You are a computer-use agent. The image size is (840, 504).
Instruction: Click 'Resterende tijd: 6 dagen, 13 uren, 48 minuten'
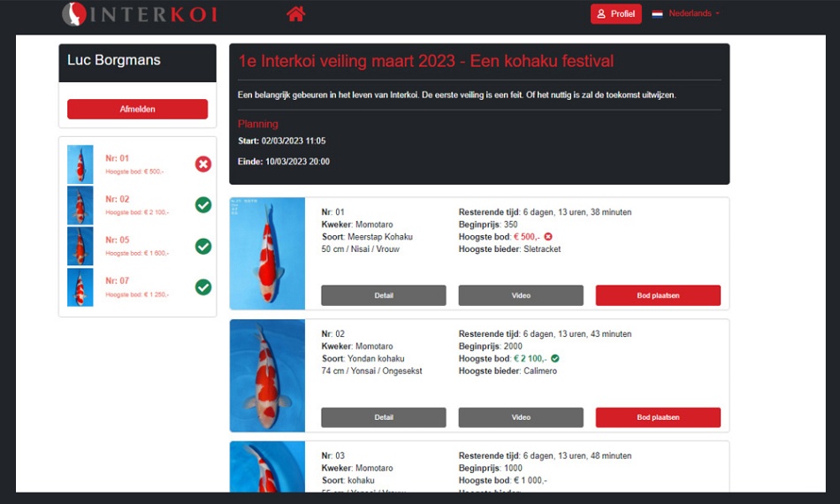pos(545,455)
